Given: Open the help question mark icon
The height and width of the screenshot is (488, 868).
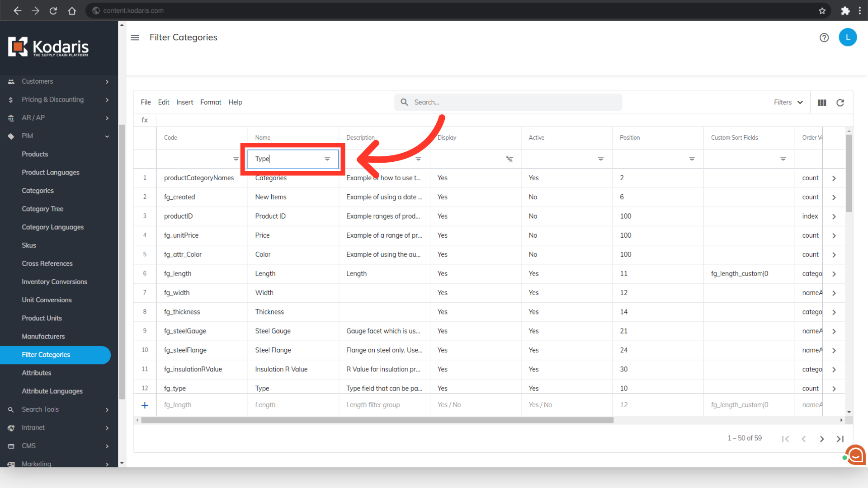Looking at the screenshot, I should point(824,38).
